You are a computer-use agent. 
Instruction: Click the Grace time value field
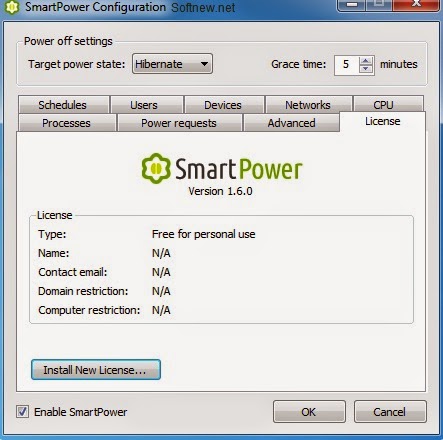347,65
